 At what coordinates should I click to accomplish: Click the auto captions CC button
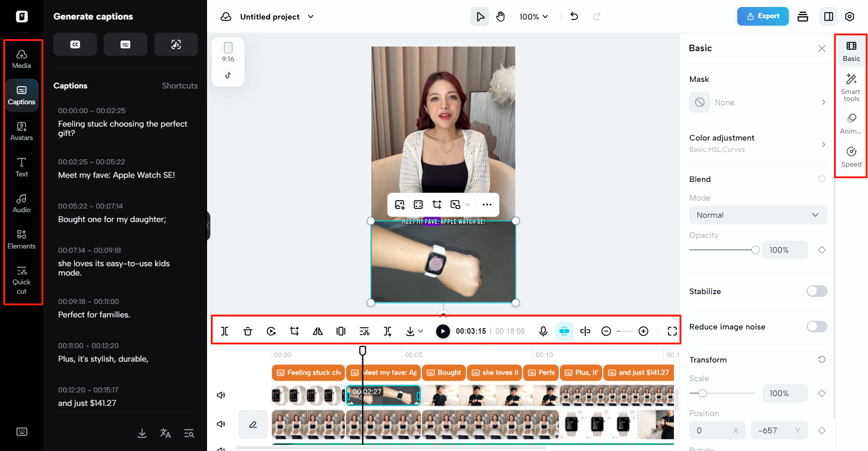[x=75, y=44]
